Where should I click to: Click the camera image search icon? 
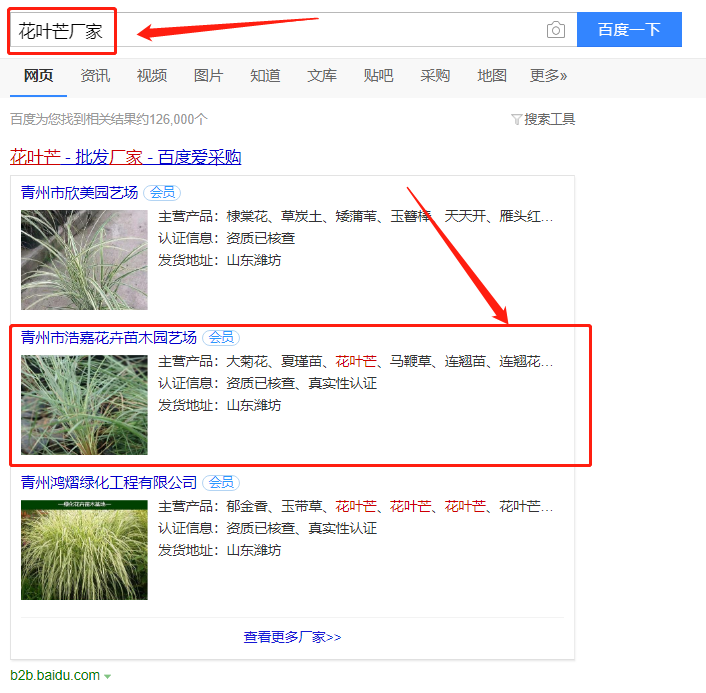[x=556, y=30]
